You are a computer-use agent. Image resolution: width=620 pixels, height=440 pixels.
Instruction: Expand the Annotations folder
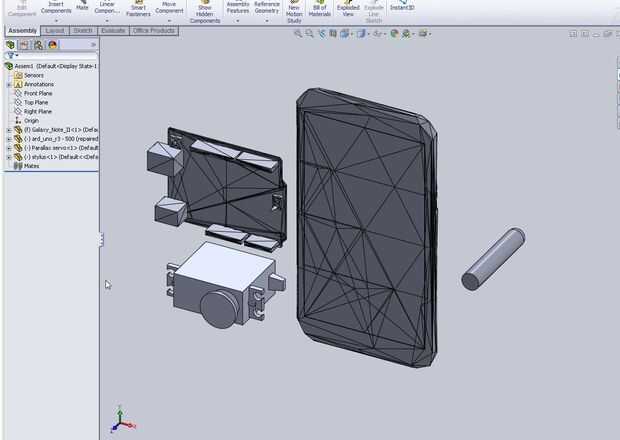tap(9, 85)
